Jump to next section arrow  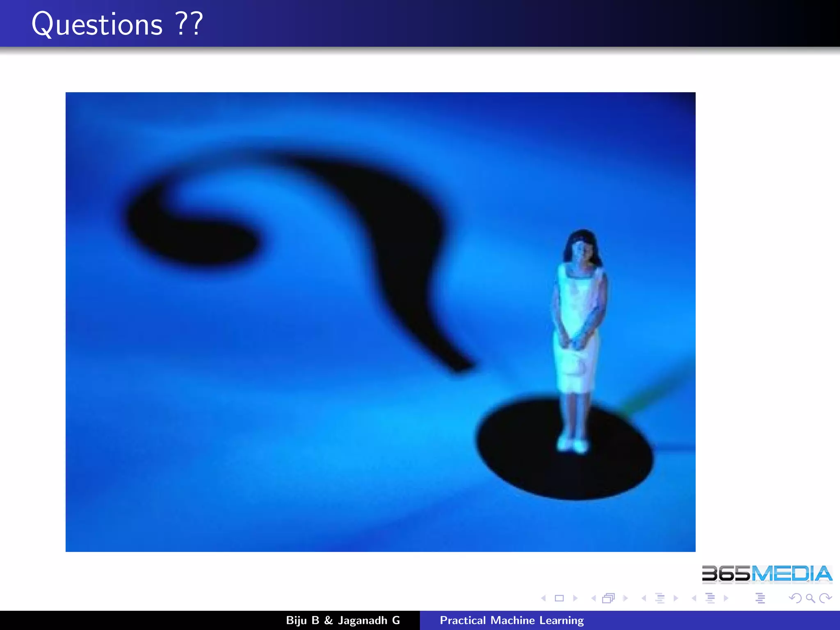[x=726, y=598]
